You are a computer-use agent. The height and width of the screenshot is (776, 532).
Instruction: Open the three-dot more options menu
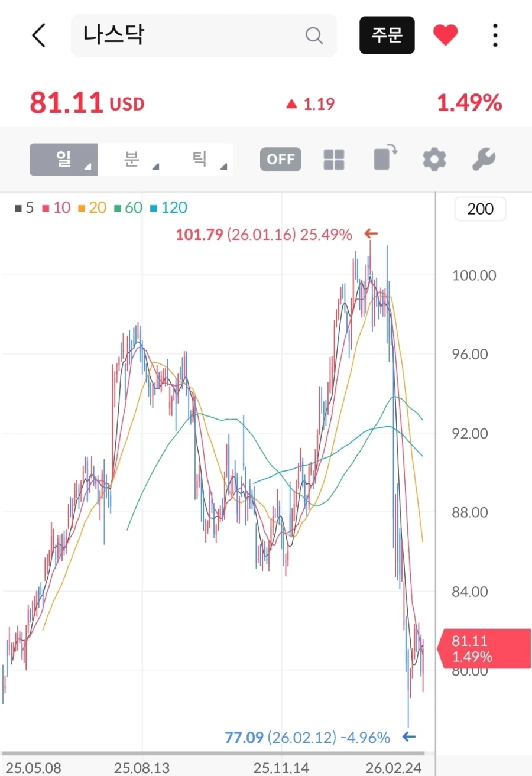coord(495,35)
